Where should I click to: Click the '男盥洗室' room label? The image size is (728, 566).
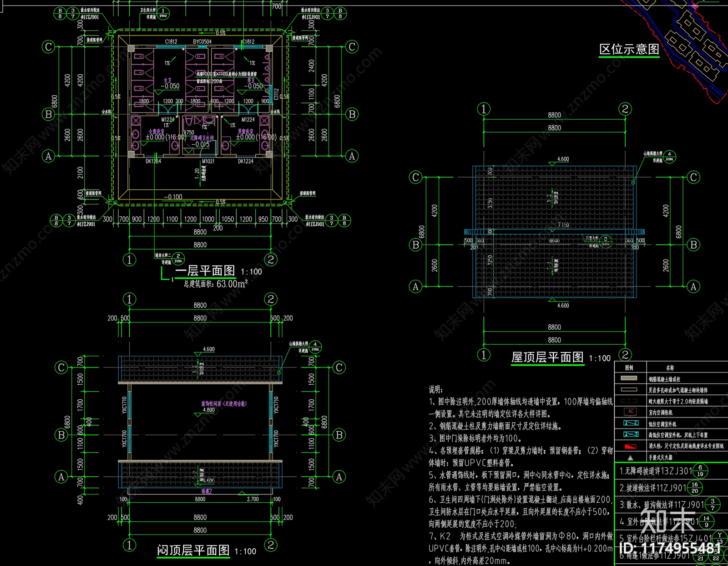coord(245,132)
